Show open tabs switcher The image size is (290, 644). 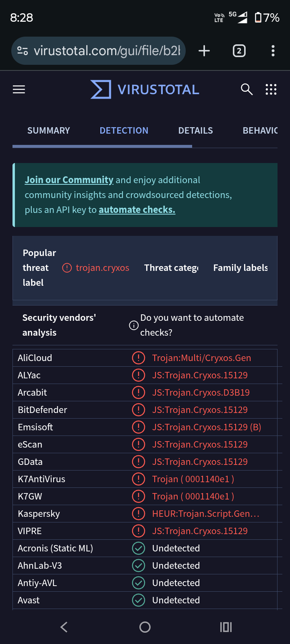239,51
